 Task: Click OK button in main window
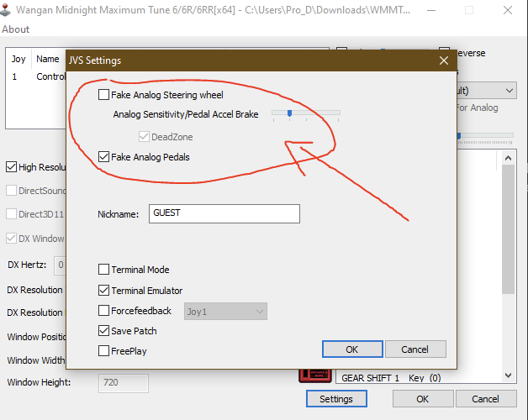(x=423, y=399)
